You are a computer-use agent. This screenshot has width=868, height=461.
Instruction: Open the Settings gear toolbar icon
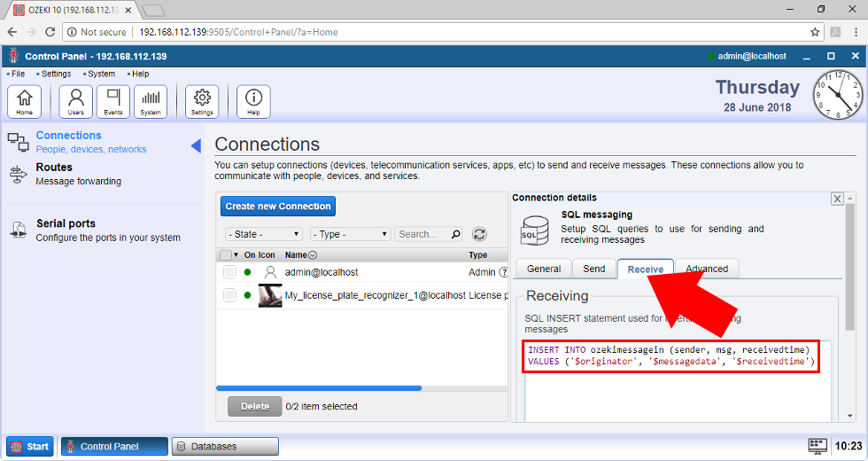pos(202,102)
